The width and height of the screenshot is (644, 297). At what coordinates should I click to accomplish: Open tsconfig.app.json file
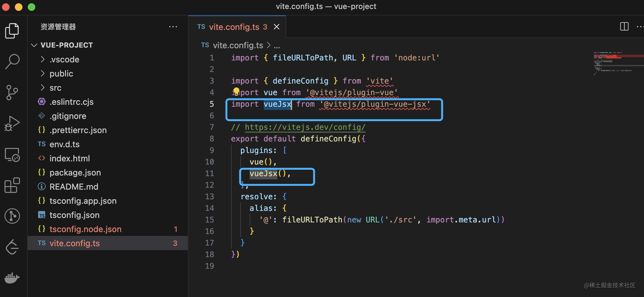tap(83, 201)
